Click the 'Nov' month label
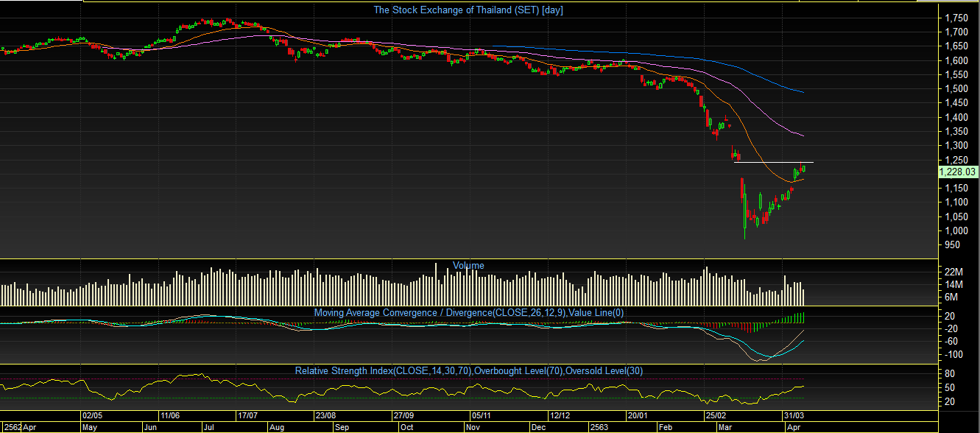This screenshot has width=980, height=433. pyautogui.click(x=474, y=427)
